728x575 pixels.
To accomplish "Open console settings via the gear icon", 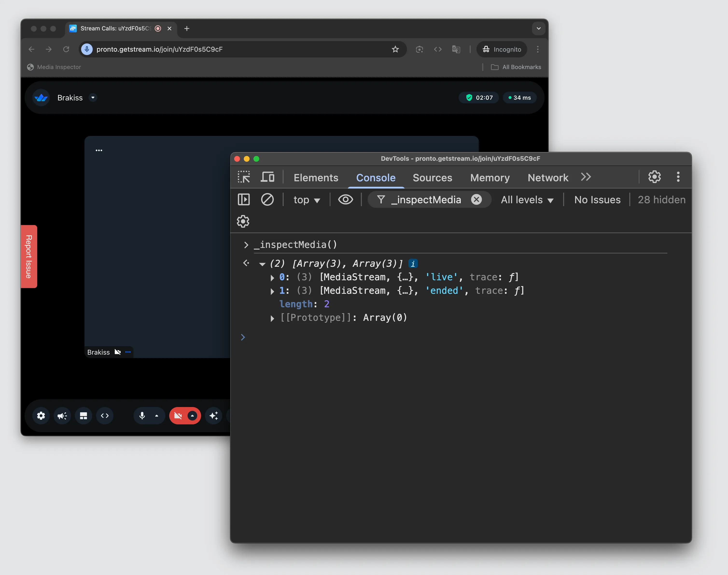I will click(x=243, y=221).
